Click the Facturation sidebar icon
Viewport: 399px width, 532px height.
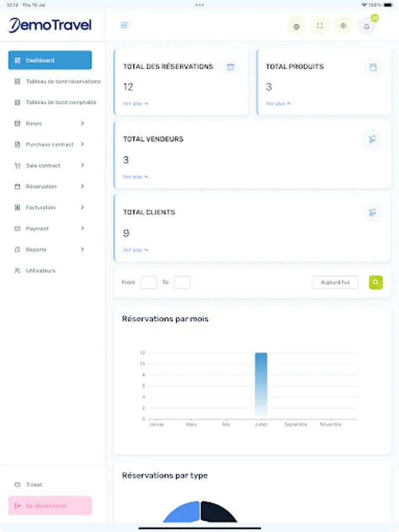[x=17, y=207]
